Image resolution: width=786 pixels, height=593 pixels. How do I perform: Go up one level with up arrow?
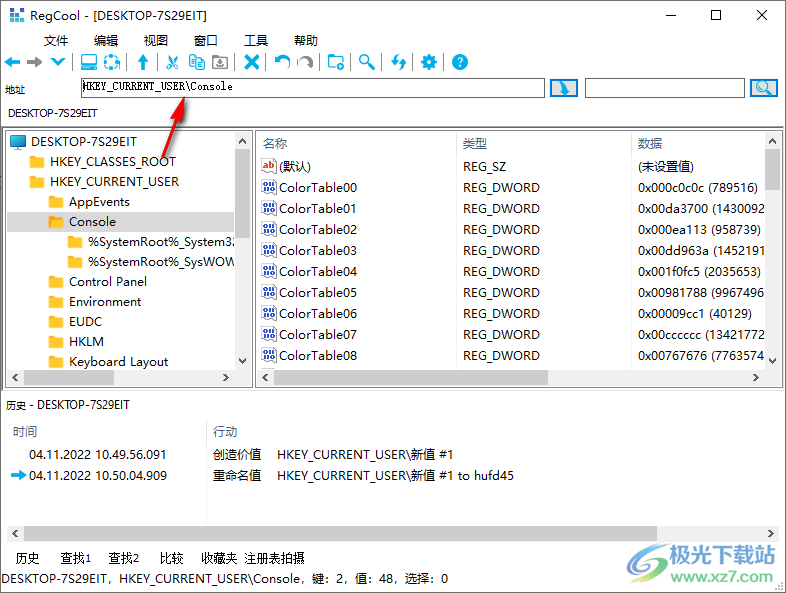[x=143, y=62]
